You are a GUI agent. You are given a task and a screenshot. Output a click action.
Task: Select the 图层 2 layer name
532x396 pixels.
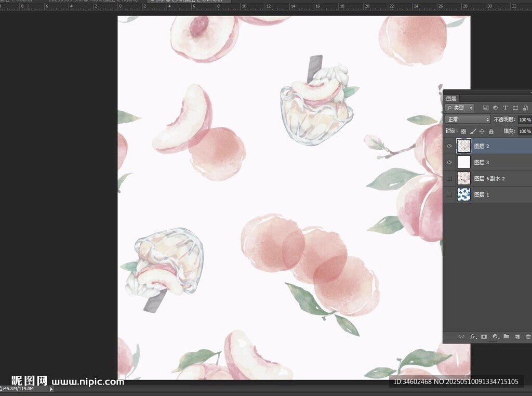482,146
